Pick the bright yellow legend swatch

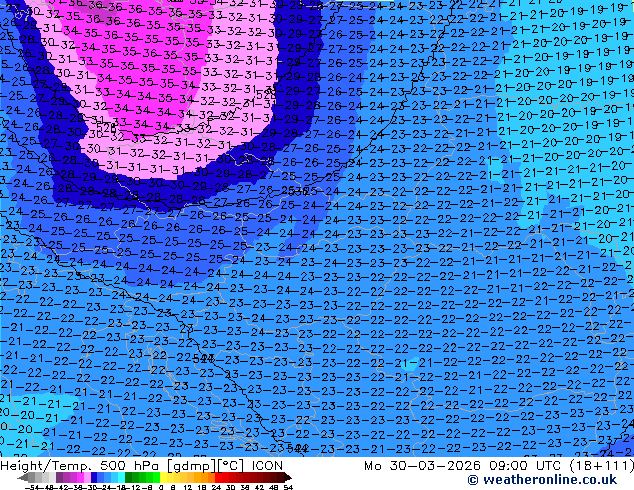163,477
